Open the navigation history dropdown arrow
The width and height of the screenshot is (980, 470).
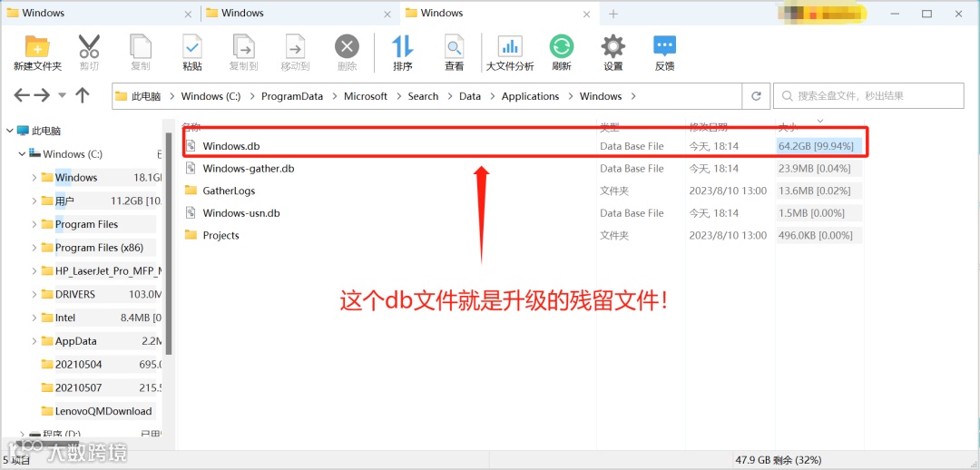tap(62, 95)
